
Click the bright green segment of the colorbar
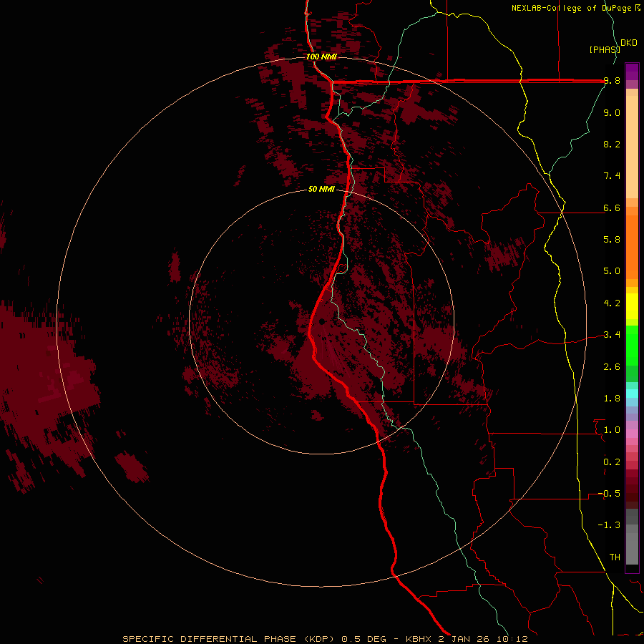click(x=632, y=345)
